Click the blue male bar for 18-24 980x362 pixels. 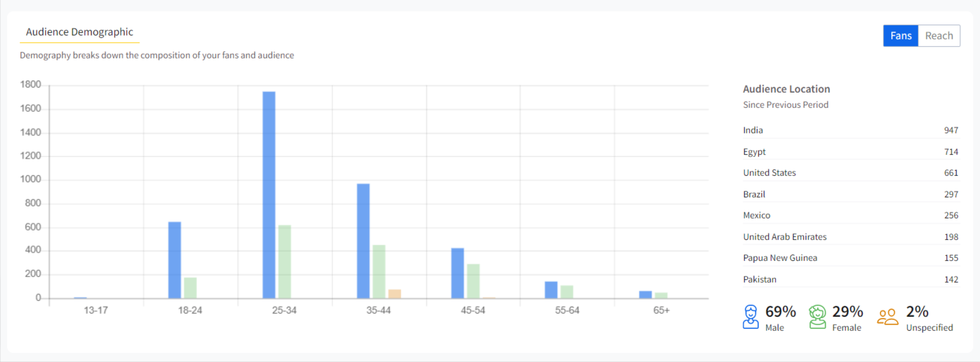click(174, 260)
